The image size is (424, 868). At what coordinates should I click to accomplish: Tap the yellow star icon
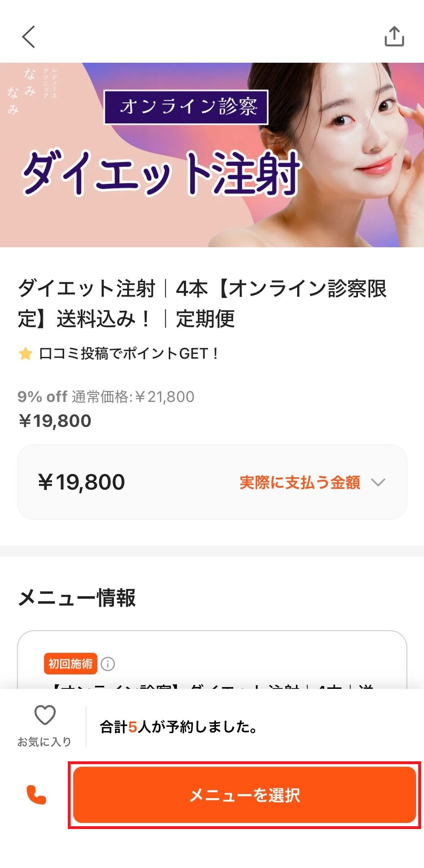(x=26, y=354)
